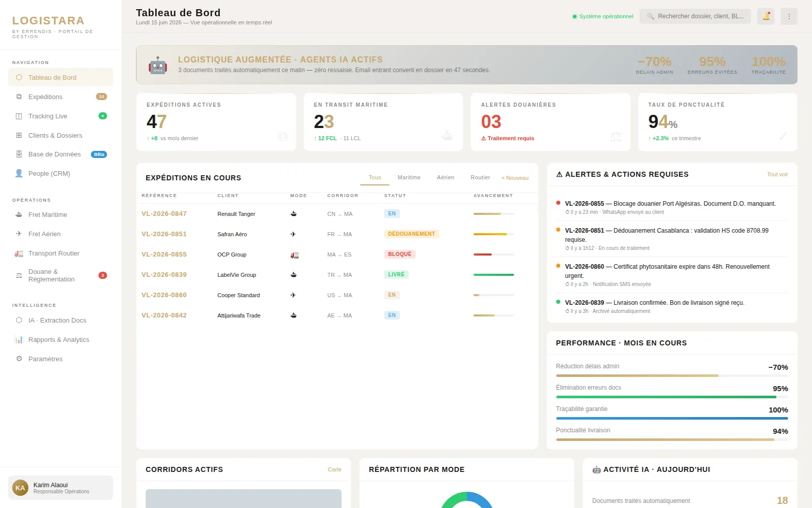The width and height of the screenshot is (812, 508).
Task: Switch to the Aérien tab
Action: click(446, 178)
